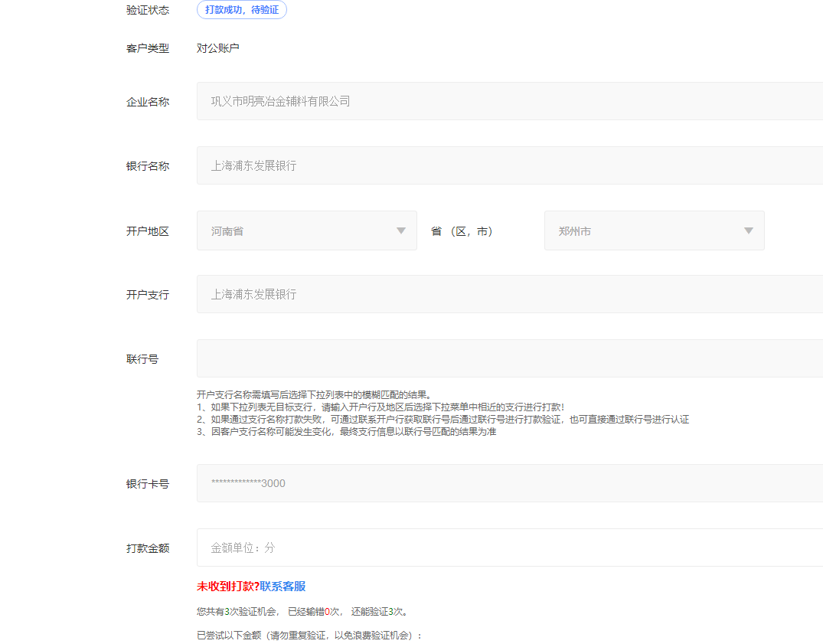Select the masked 银行卡号 card number field
Viewport: 823px width, 644px height.
coord(459,482)
